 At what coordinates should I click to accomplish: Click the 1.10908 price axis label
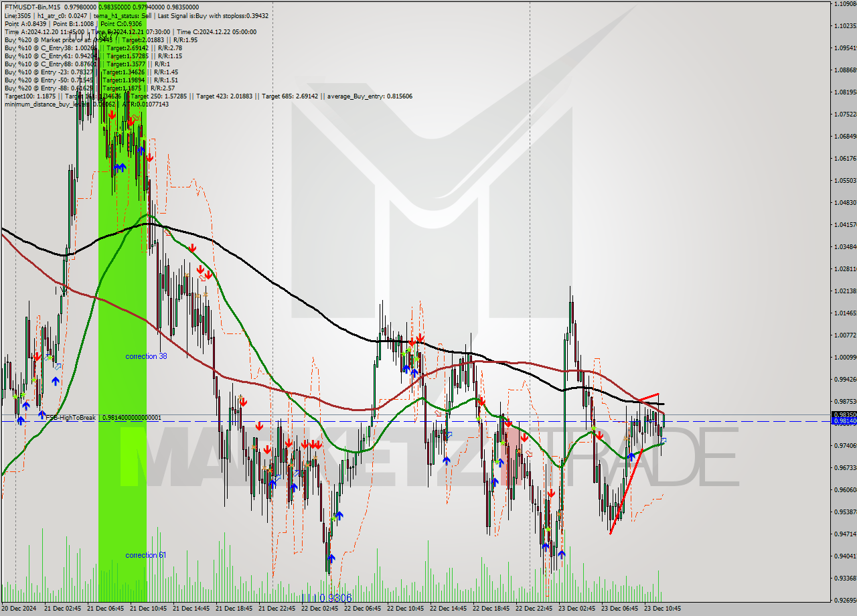pos(845,4)
